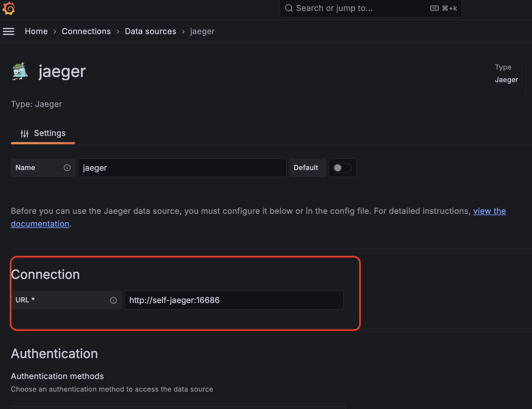Focus the URL input http://self-jaeger:16686
Screen dimensions: 532x409
tap(234, 300)
